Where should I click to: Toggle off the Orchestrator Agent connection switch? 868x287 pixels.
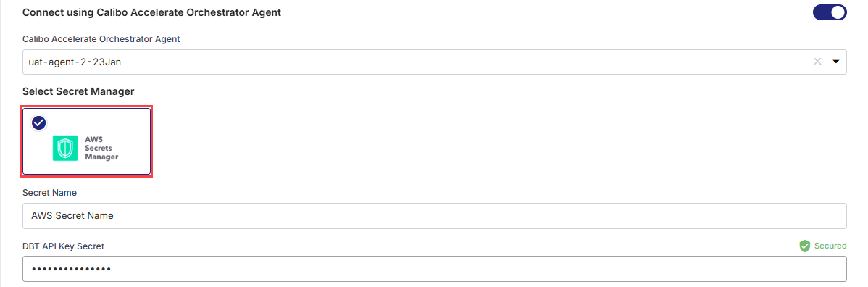[x=830, y=12]
